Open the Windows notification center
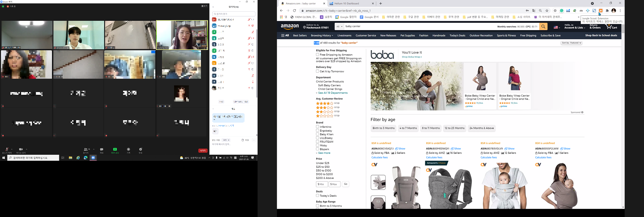 [253, 158]
